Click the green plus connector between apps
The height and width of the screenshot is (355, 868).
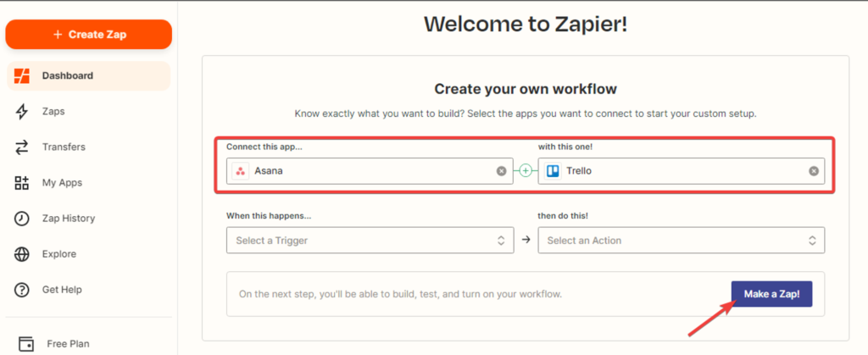[x=526, y=171]
